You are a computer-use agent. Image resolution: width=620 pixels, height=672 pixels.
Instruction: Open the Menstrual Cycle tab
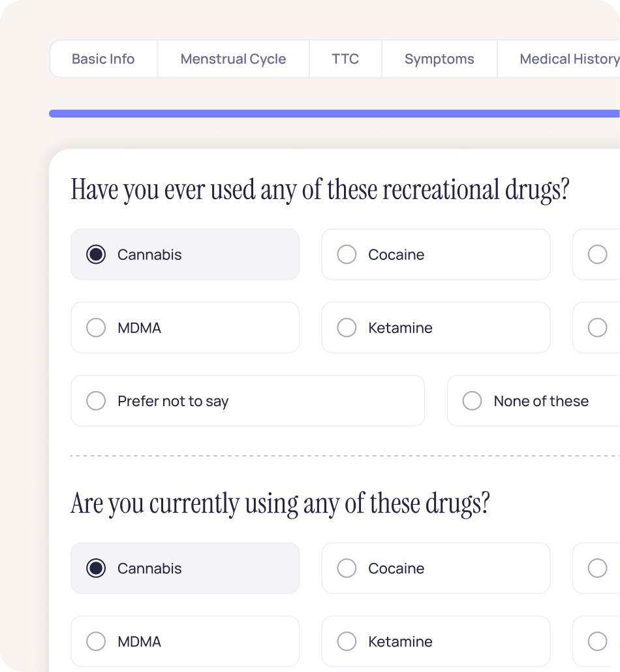(233, 59)
